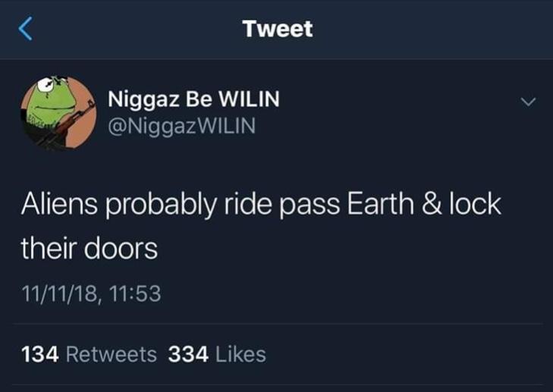Viewport: 553px width, 392px height.
Task: Tap the @NiggazWILIN handle
Action: pos(181,127)
